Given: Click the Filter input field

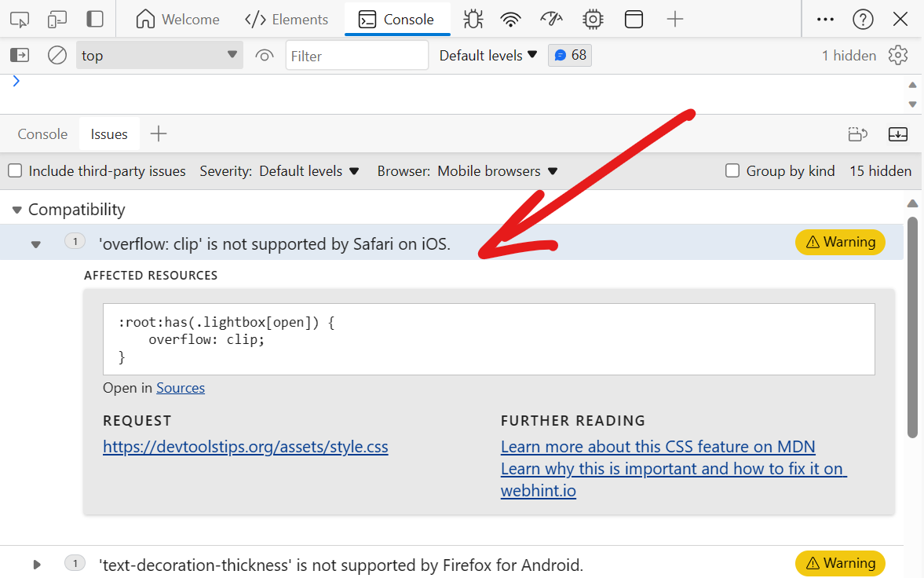Looking at the screenshot, I should [356, 56].
